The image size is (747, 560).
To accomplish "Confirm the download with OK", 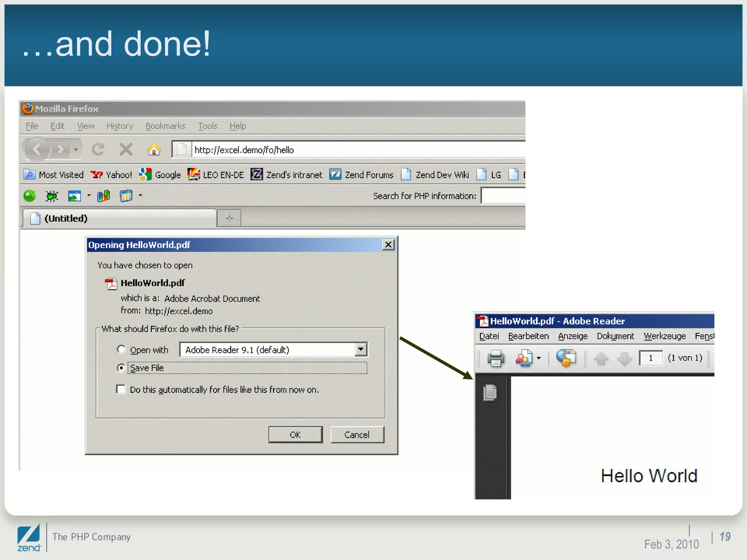I will point(295,435).
